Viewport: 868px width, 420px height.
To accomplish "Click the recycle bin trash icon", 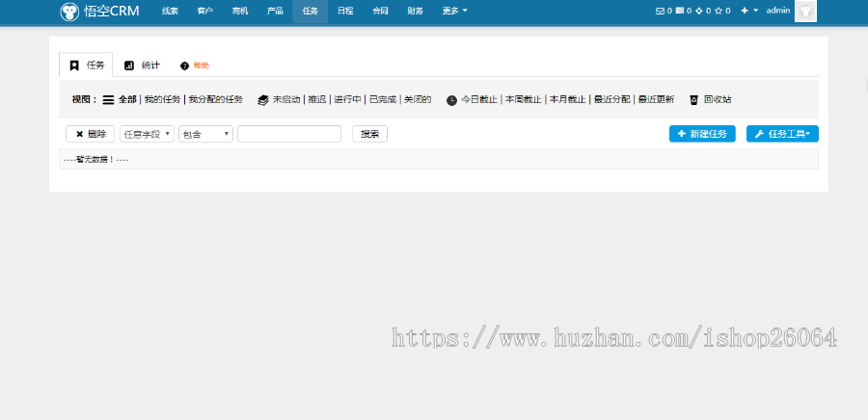I will [x=693, y=100].
